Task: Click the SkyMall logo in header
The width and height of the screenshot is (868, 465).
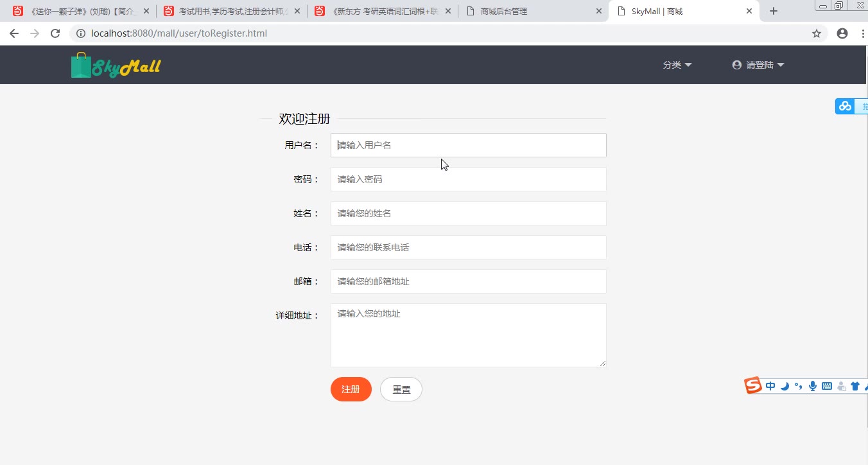Action: (x=116, y=65)
